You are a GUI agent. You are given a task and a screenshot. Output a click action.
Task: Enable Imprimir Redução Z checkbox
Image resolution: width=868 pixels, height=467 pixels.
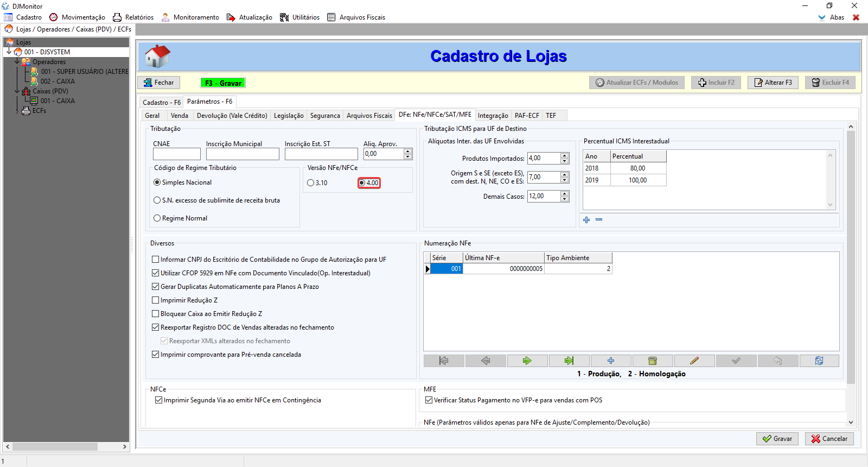pyautogui.click(x=156, y=300)
